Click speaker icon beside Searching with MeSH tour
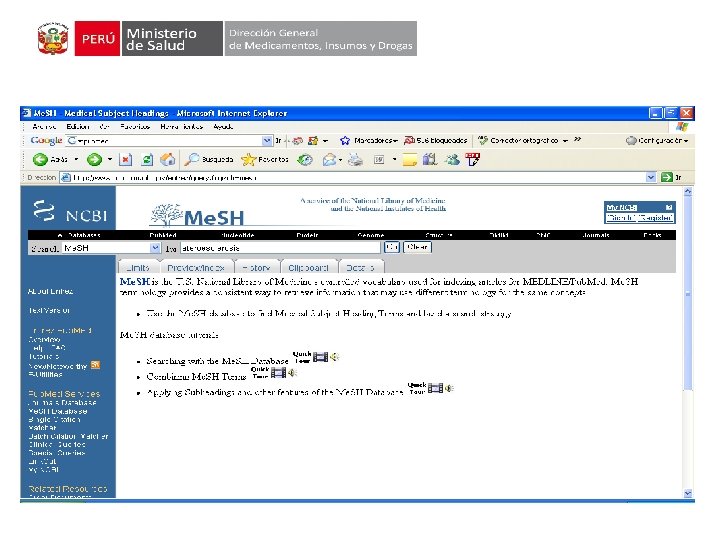Viewport: 720px width, 540px height. tap(334, 357)
